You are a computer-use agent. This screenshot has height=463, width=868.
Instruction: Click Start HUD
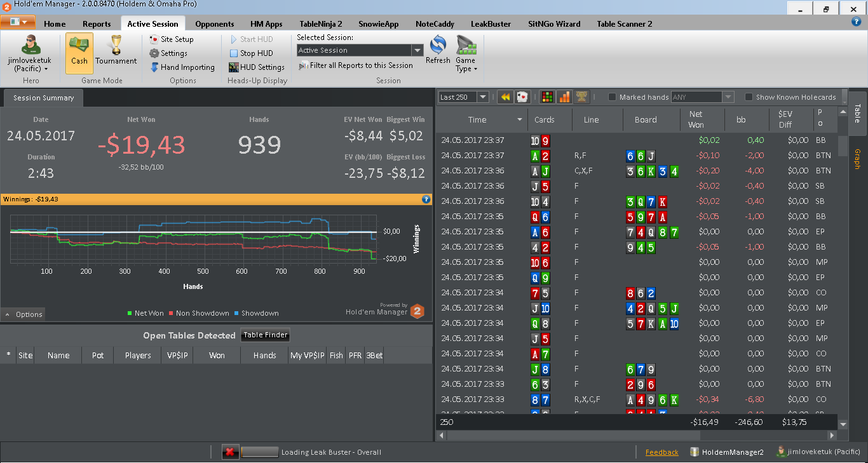pyautogui.click(x=251, y=39)
